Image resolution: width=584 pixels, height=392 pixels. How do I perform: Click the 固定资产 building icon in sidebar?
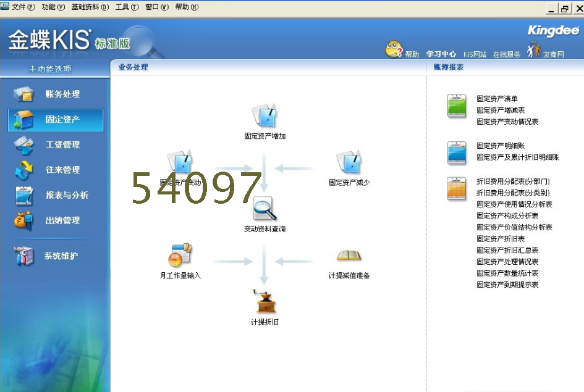23,119
